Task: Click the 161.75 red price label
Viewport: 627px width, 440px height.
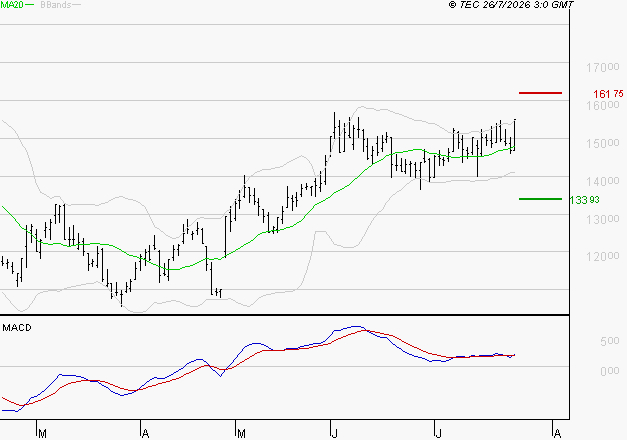Action: (x=608, y=94)
